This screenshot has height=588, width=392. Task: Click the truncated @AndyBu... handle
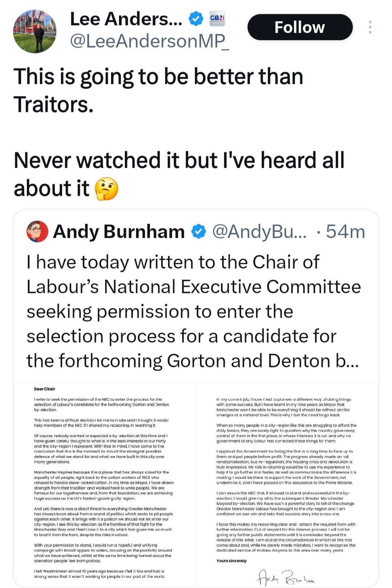pos(259,232)
